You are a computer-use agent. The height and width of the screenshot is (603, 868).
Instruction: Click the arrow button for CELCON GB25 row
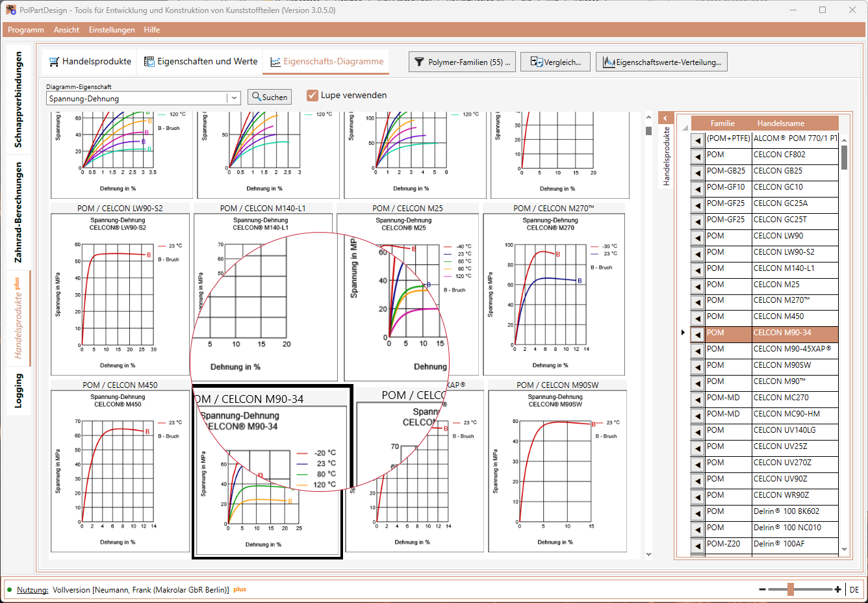click(698, 172)
